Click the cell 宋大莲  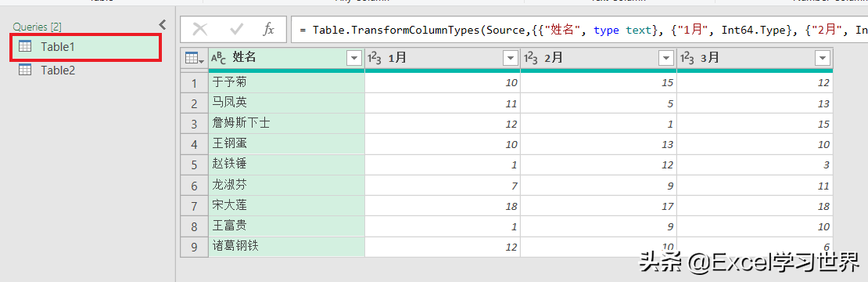click(286, 206)
